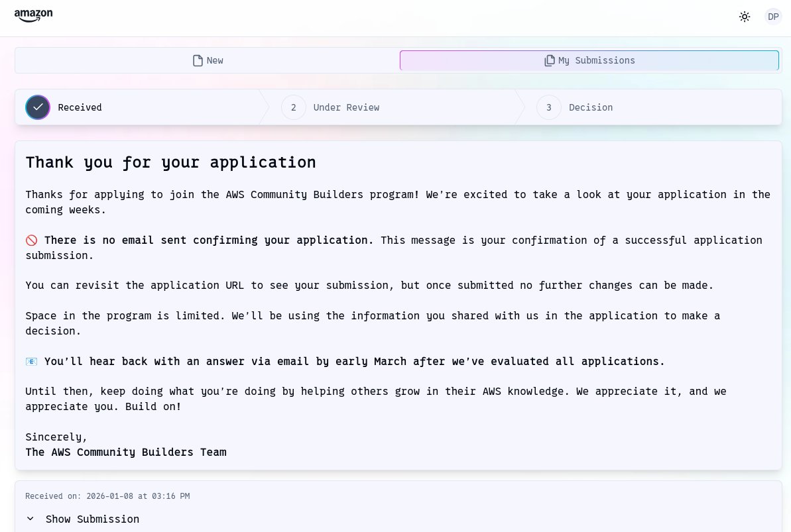Click the Received step label

coord(80,107)
